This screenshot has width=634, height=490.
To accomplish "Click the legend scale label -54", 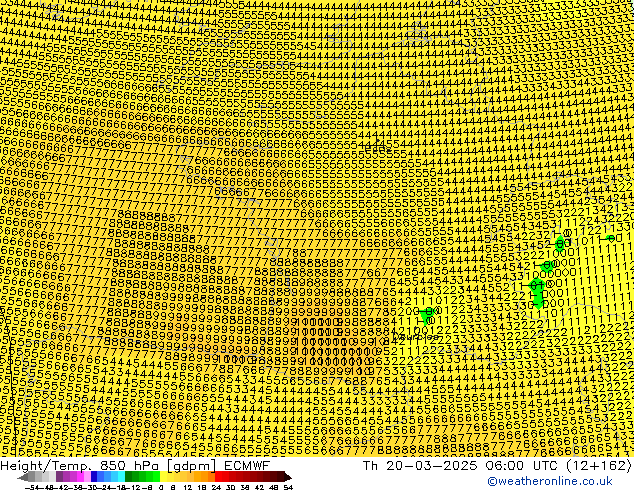I will pyautogui.click(x=32, y=487).
